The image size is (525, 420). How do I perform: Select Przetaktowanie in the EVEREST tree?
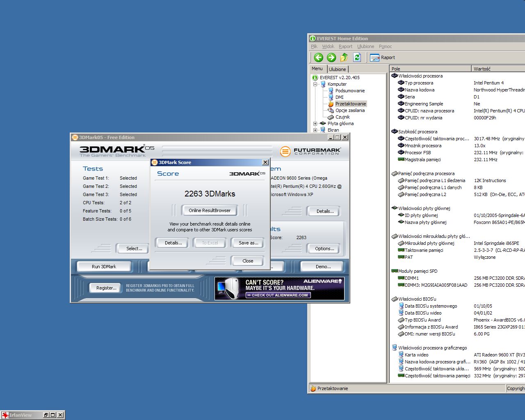(350, 104)
